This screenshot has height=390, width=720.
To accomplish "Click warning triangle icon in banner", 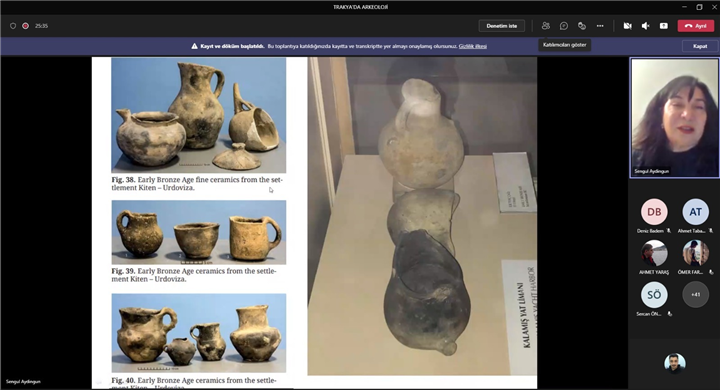I will 194,46.
